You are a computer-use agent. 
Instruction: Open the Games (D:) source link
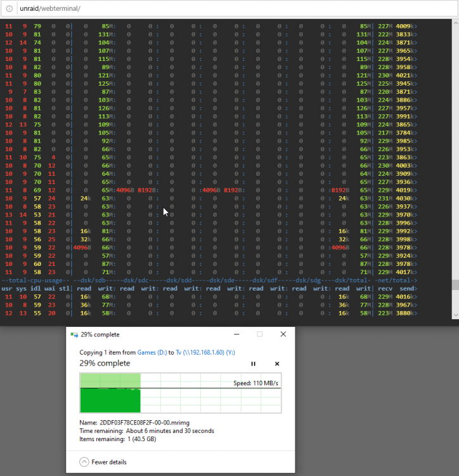pos(152,352)
